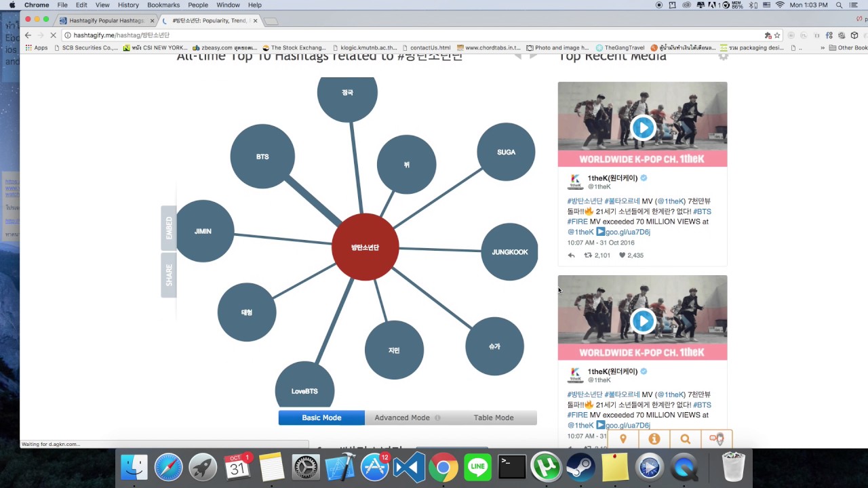
Task: Open the Window menu
Action: coord(228,5)
